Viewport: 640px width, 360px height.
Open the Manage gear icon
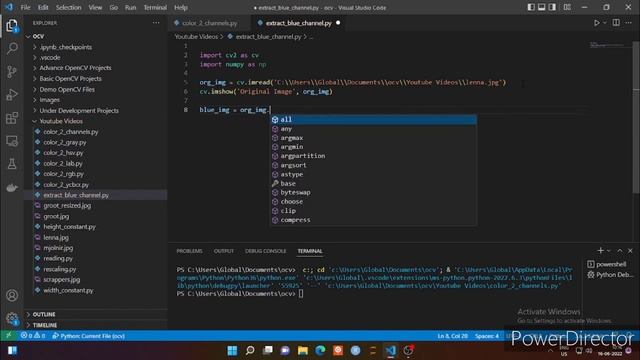point(12,318)
